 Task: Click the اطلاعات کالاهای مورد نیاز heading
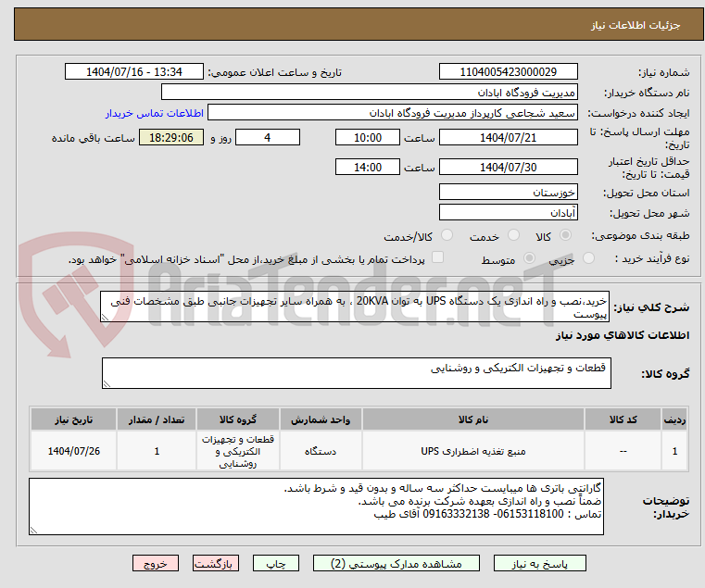point(623,335)
